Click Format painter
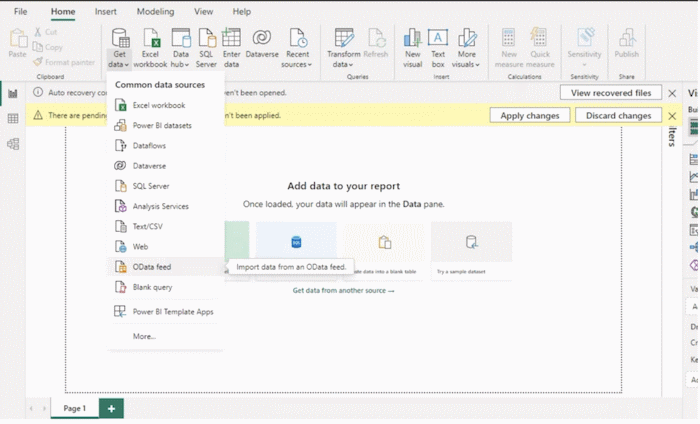Image resolution: width=700 pixels, height=424 pixels. point(64,62)
